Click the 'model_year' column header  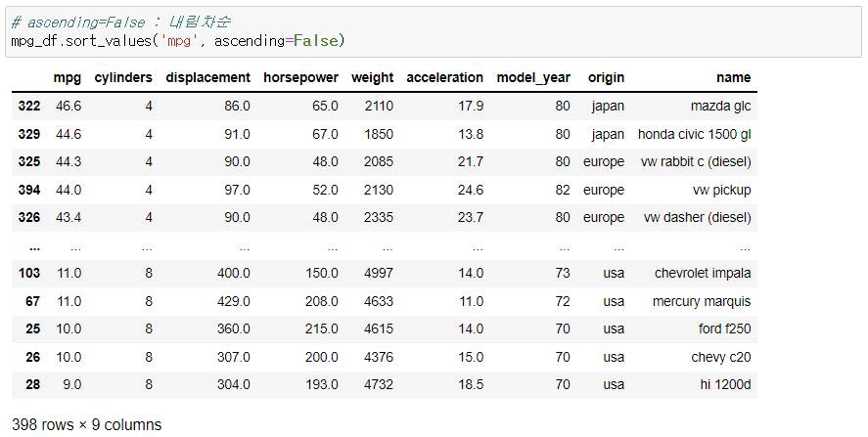click(x=533, y=78)
